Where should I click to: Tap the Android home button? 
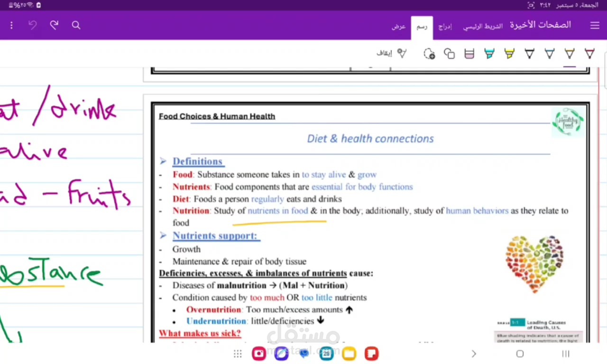(520, 354)
